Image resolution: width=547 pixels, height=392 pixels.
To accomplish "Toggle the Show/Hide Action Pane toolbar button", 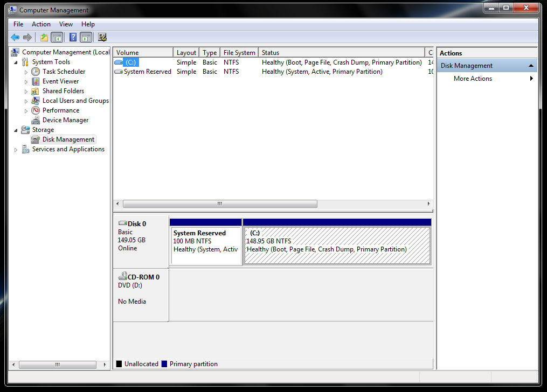I will (x=86, y=38).
